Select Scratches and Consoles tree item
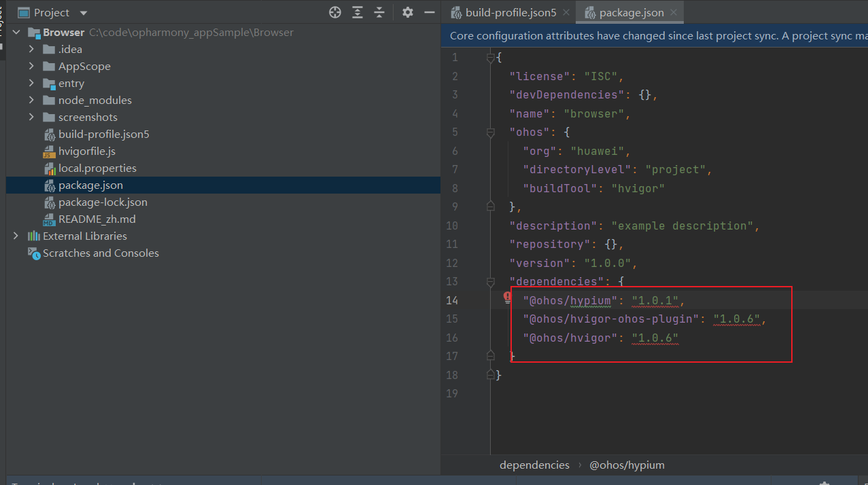The height and width of the screenshot is (485, 868). click(101, 253)
